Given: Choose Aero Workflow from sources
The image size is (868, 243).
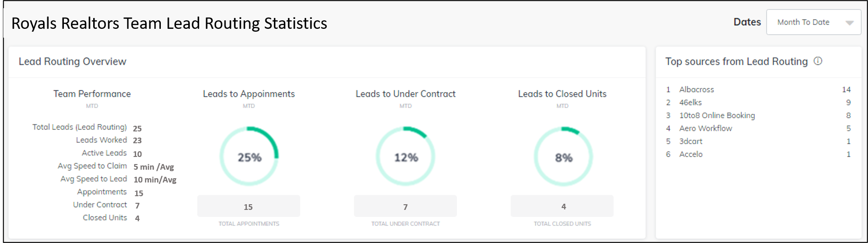Looking at the screenshot, I should [758, 128].
